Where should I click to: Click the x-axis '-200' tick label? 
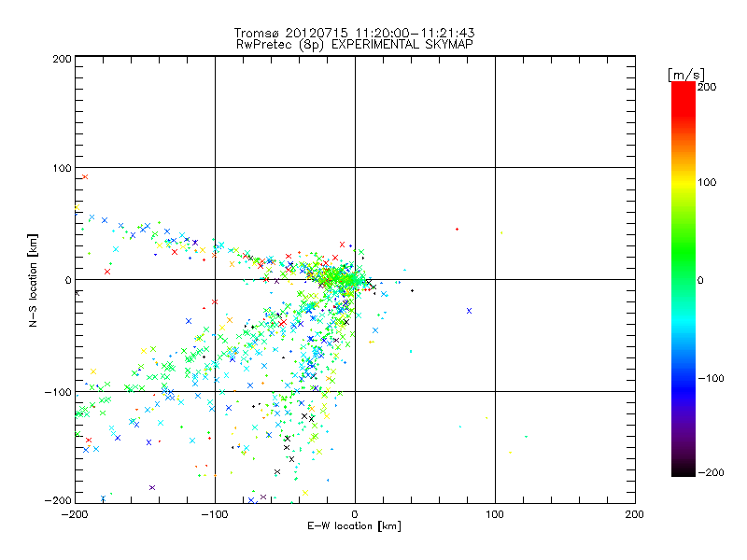click(x=75, y=514)
